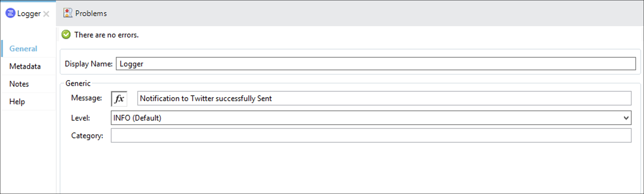Expand the Level dropdown arrow
Viewport: 644px width, 194px height.
pos(626,118)
